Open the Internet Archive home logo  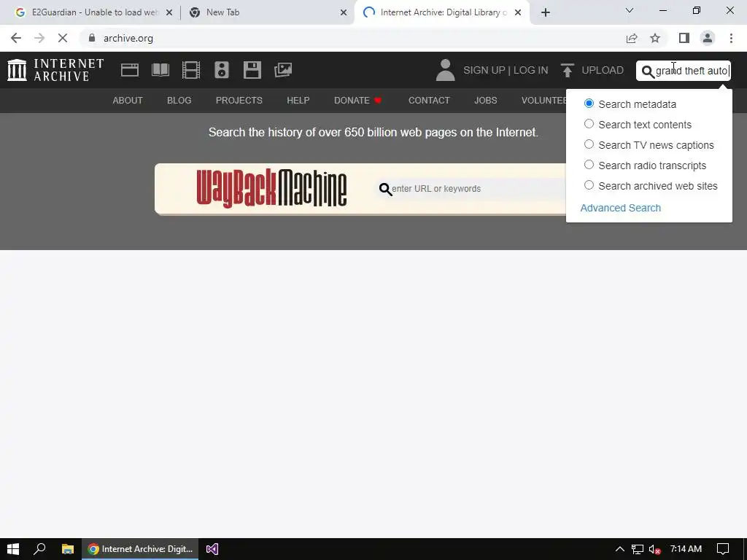[55, 70]
